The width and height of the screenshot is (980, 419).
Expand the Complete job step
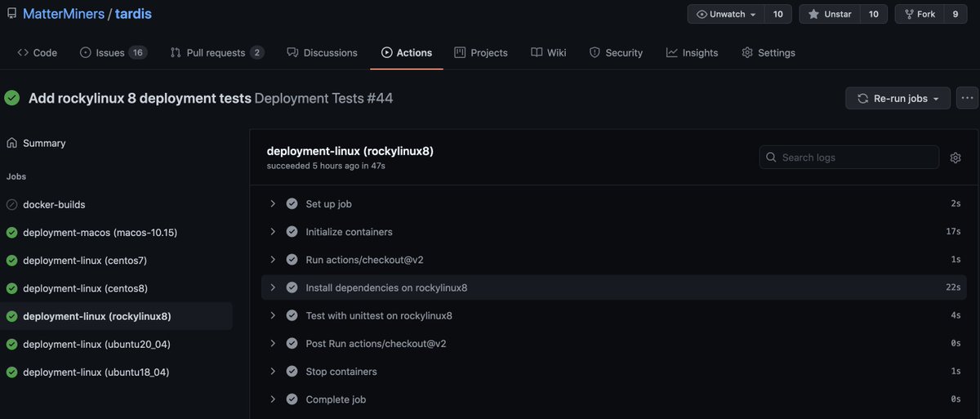[x=273, y=399]
